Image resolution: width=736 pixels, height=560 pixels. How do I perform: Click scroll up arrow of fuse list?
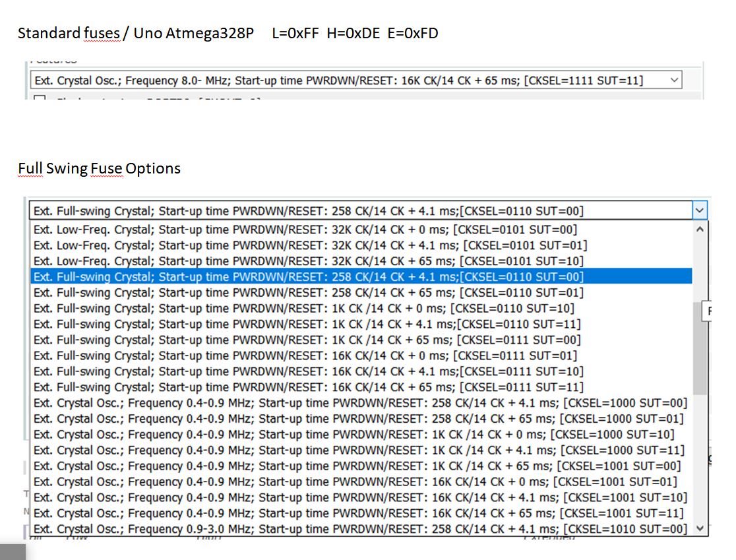coord(700,230)
